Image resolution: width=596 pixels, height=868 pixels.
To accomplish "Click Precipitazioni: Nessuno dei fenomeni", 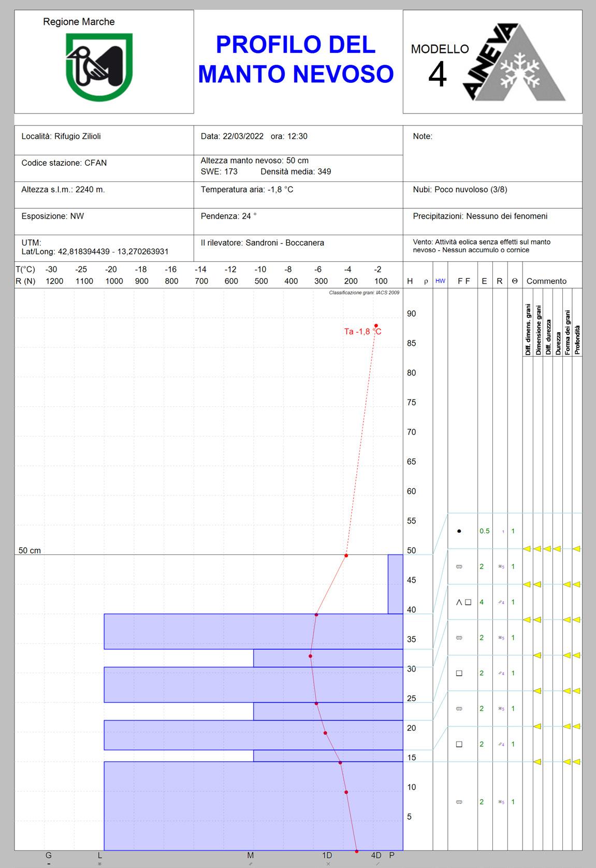I will pos(480,216).
